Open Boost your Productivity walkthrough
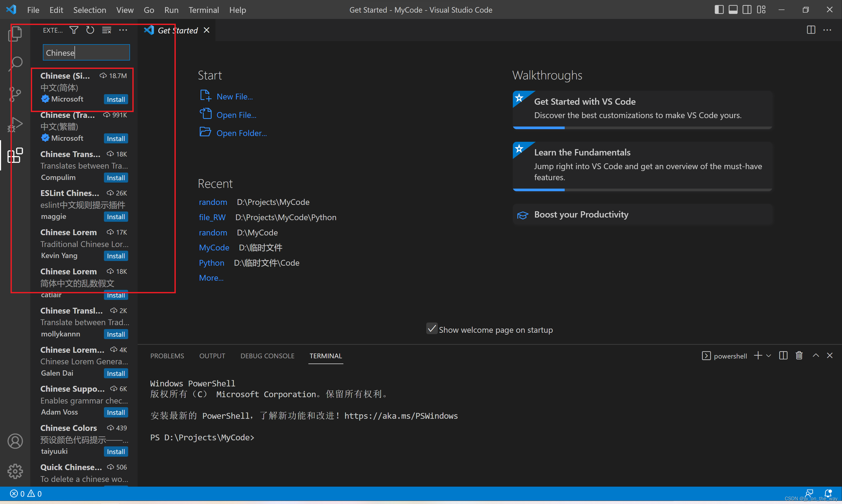 642,215
